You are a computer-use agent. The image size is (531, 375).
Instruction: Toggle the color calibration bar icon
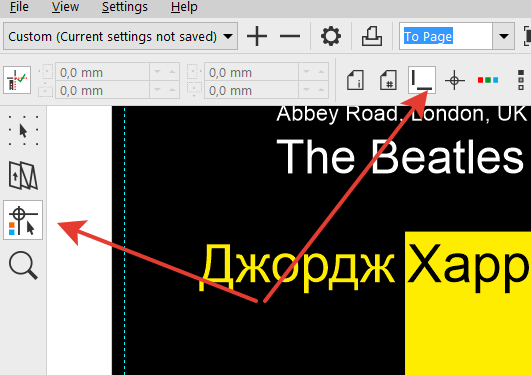[488, 80]
